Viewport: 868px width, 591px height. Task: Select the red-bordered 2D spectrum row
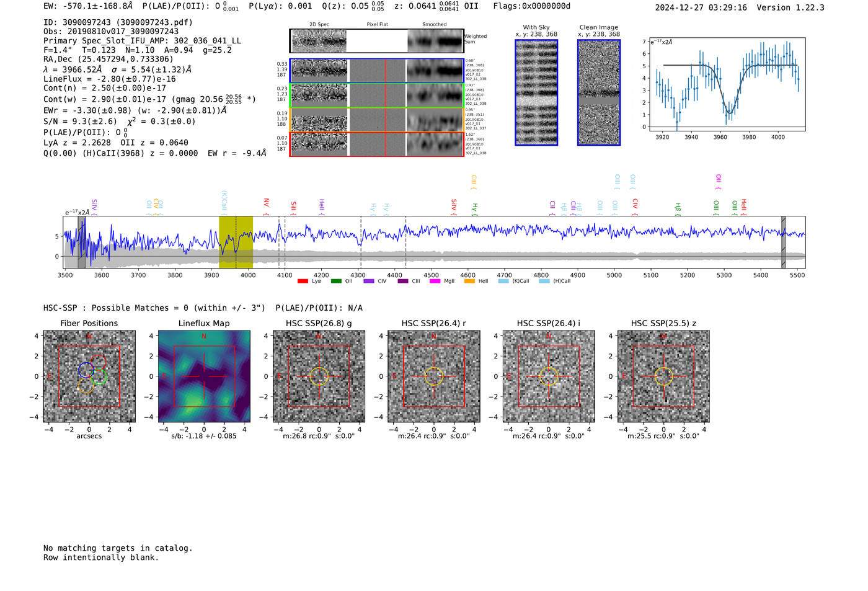(377, 144)
